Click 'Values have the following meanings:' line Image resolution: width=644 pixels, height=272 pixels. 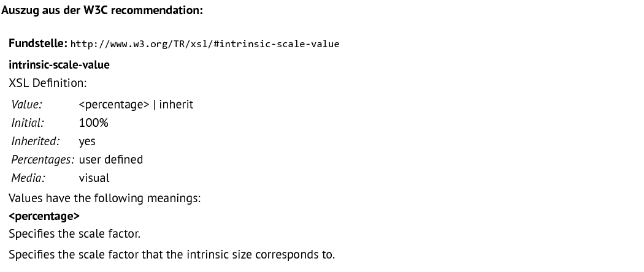click(x=105, y=198)
